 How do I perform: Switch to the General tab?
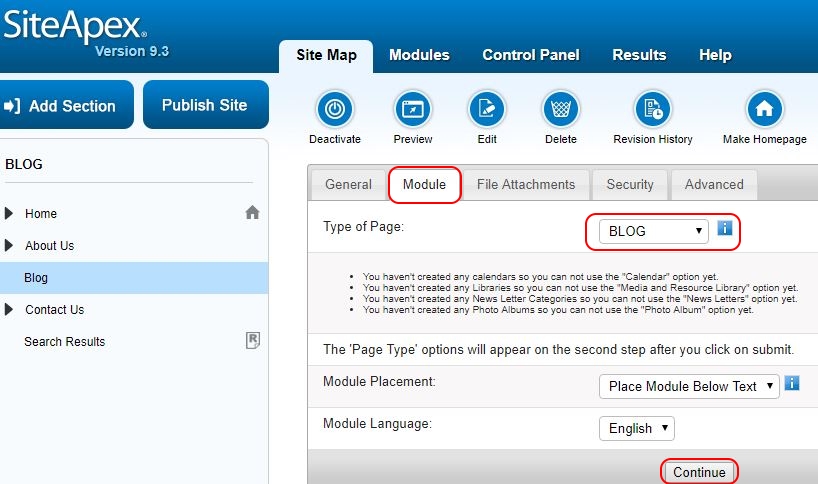348,185
